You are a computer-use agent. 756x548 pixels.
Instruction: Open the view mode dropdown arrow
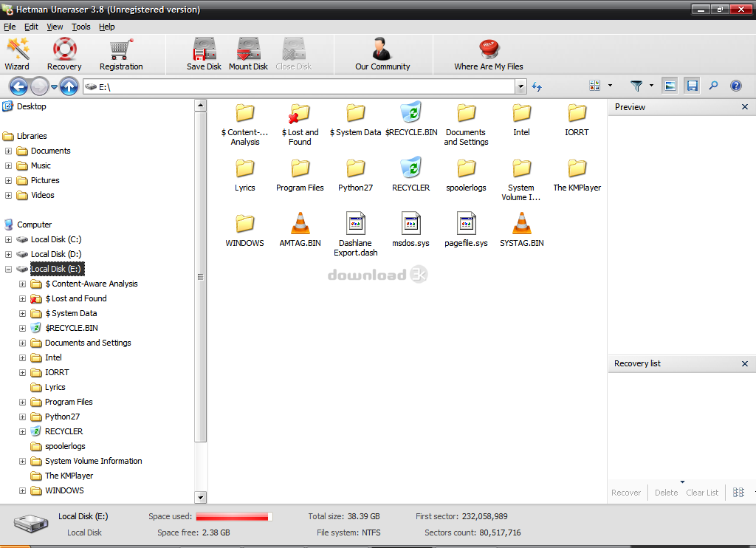point(610,86)
